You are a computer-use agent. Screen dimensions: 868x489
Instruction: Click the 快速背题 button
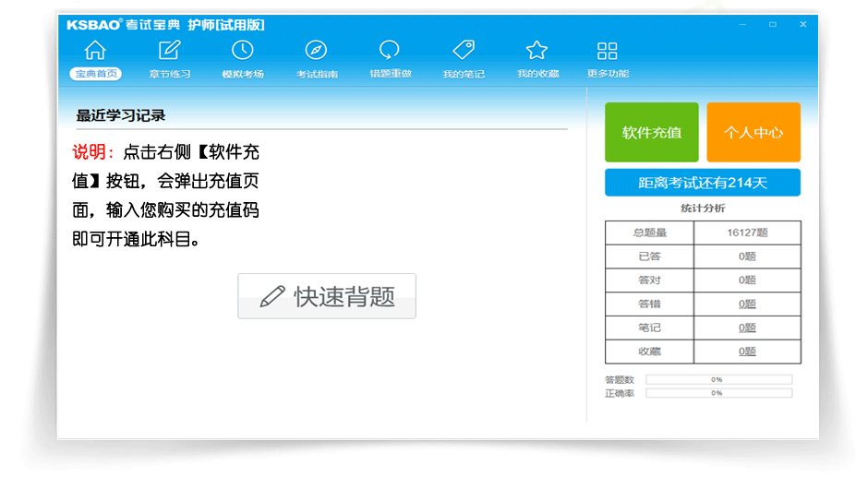(327, 296)
